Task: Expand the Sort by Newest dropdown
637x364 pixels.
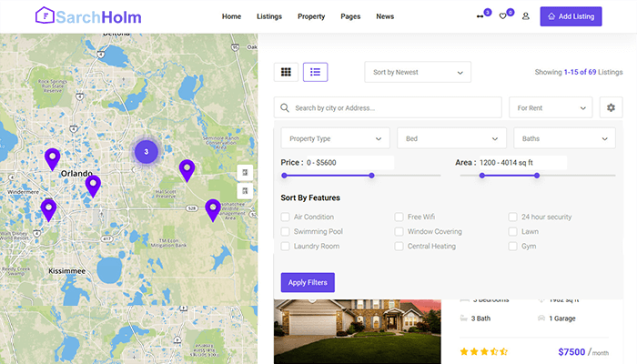Action: (418, 72)
